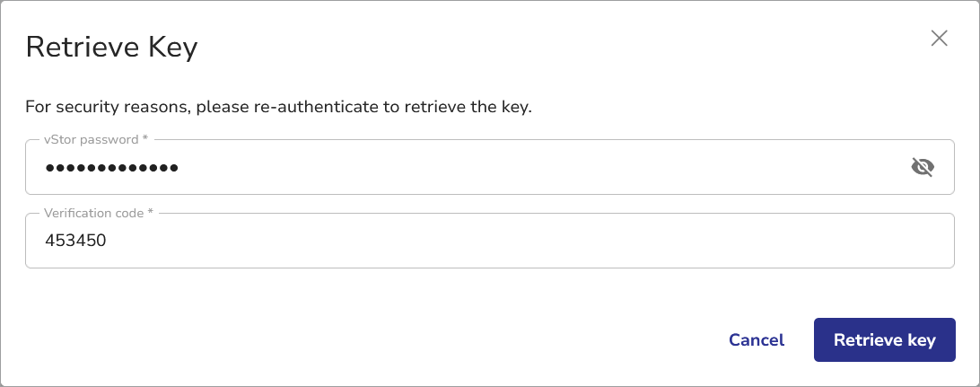
Task: Click the crossed-out eye icon
Action: [x=923, y=167]
